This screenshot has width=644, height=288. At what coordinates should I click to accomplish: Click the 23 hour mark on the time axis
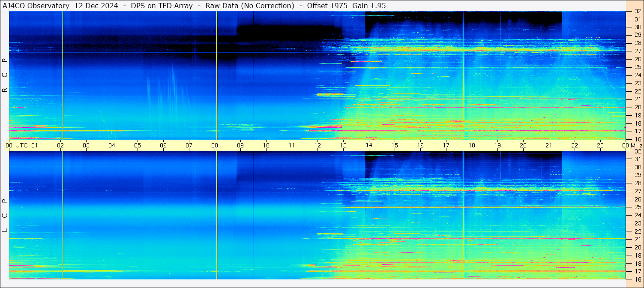[600, 145]
